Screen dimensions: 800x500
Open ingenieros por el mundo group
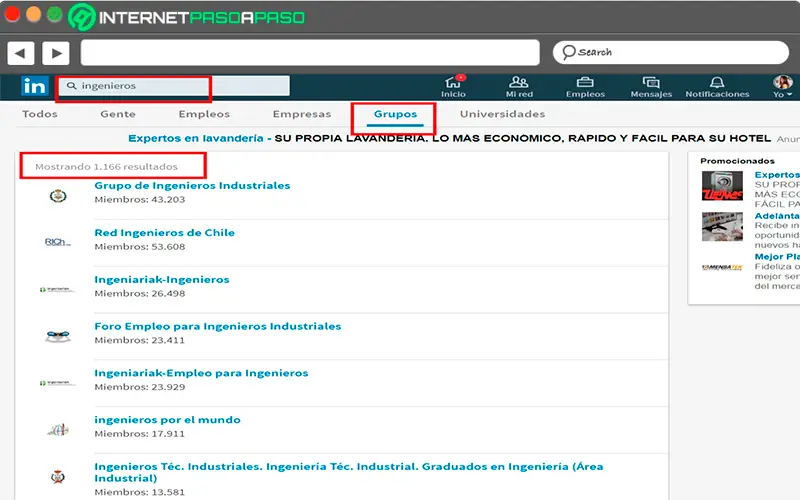[x=167, y=420]
